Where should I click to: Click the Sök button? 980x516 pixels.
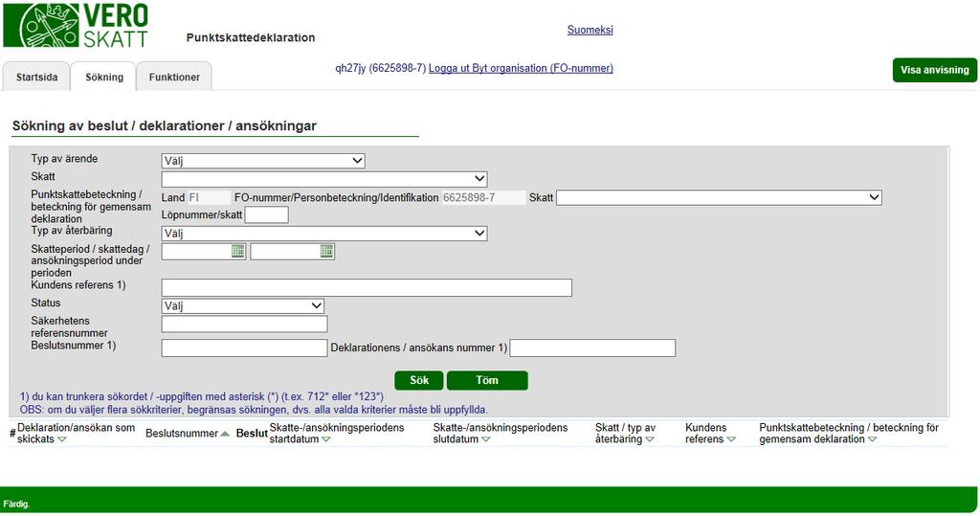[x=419, y=380]
